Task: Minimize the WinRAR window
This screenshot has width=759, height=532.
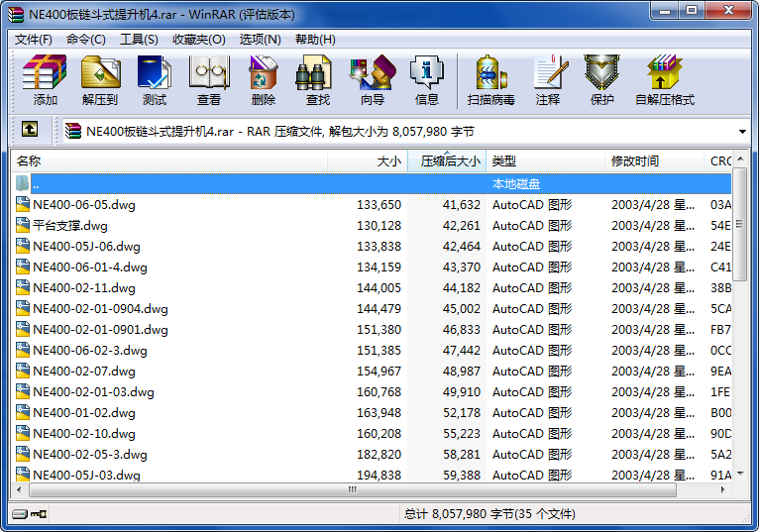Action: coord(665,11)
